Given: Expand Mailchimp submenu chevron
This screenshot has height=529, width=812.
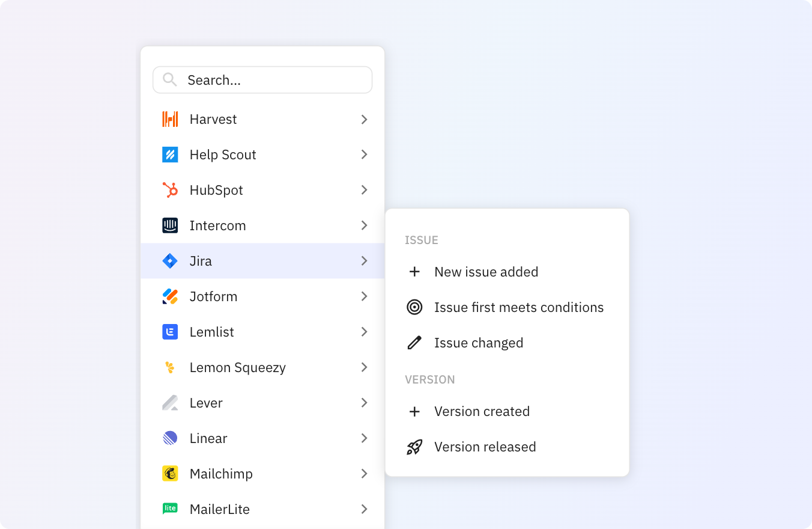Looking at the screenshot, I should [x=364, y=474].
